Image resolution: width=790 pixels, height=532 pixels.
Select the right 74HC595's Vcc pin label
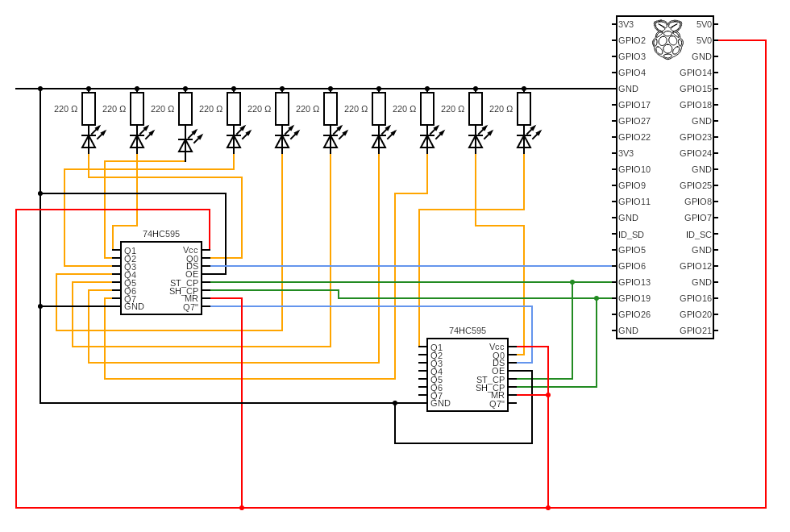(497, 347)
